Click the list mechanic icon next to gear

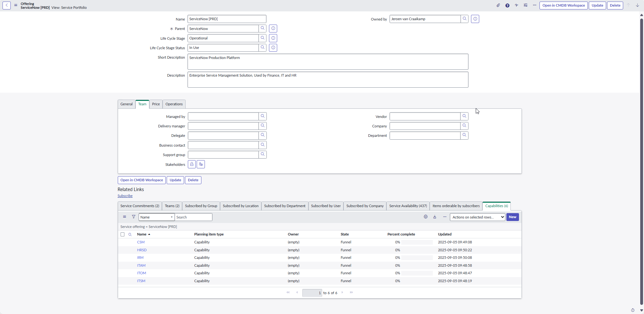click(435, 217)
